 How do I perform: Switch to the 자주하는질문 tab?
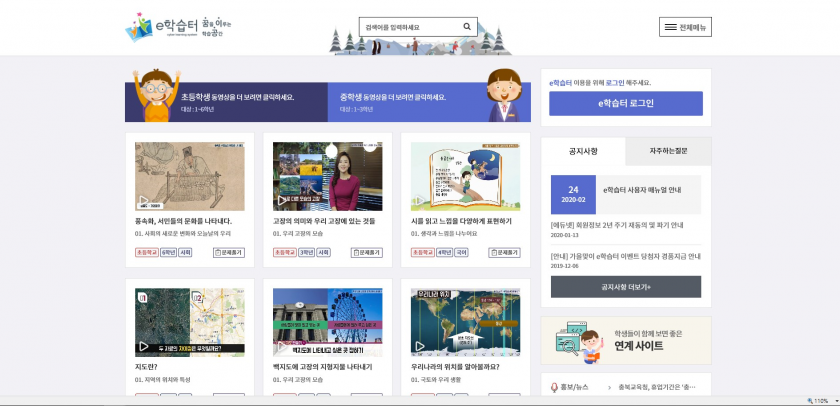click(668, 151)
